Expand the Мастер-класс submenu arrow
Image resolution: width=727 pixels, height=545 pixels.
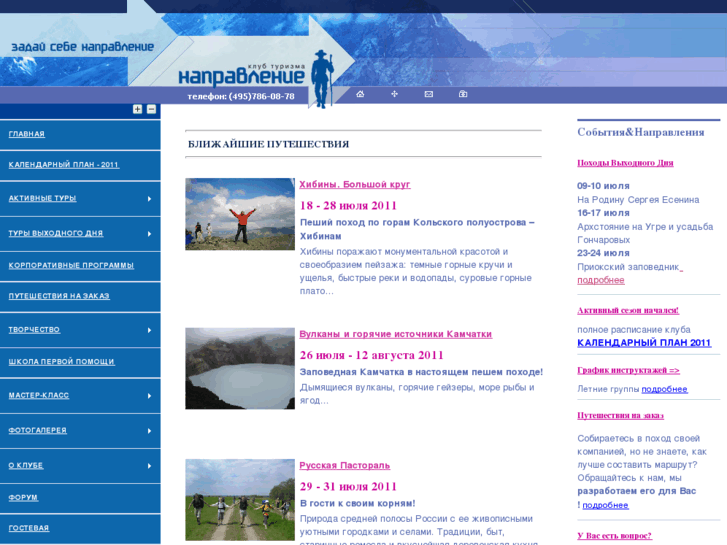click(x=149, y=396)
